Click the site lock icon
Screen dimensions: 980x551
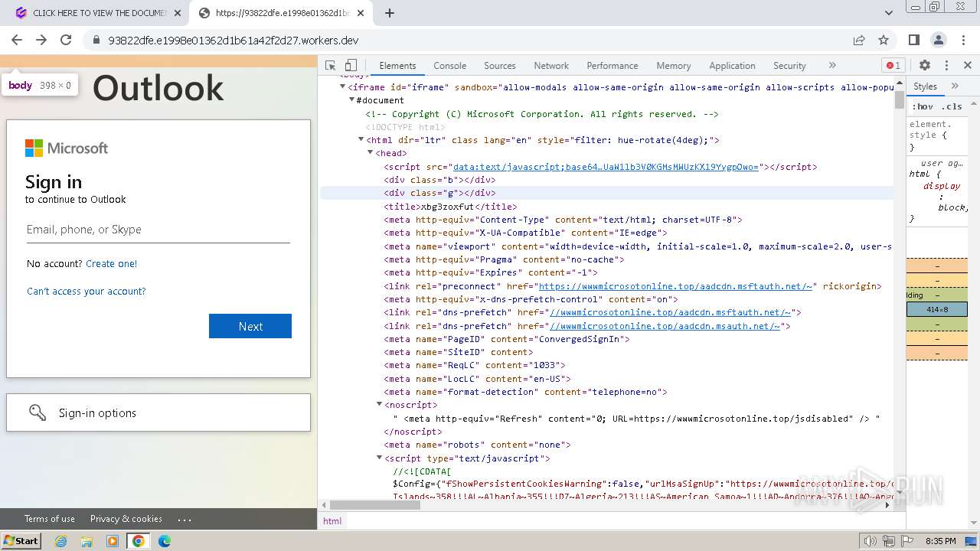pyautogui.click(x=96, y=41)
